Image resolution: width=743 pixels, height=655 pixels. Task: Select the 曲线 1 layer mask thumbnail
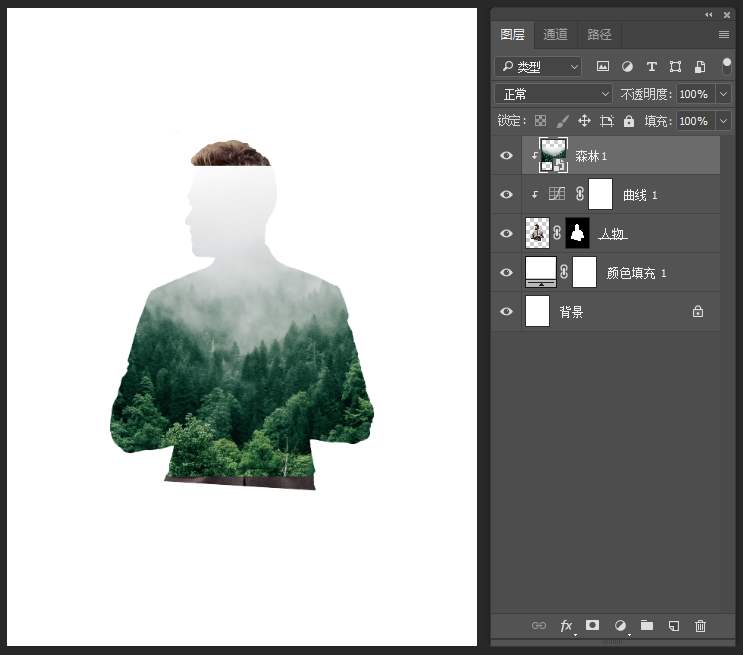point(600,194)
